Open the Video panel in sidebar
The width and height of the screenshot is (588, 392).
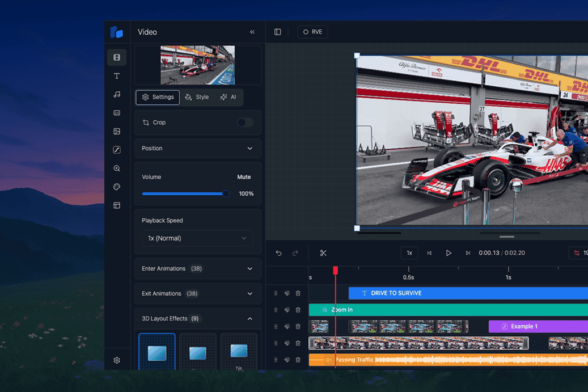coord(117,57)
